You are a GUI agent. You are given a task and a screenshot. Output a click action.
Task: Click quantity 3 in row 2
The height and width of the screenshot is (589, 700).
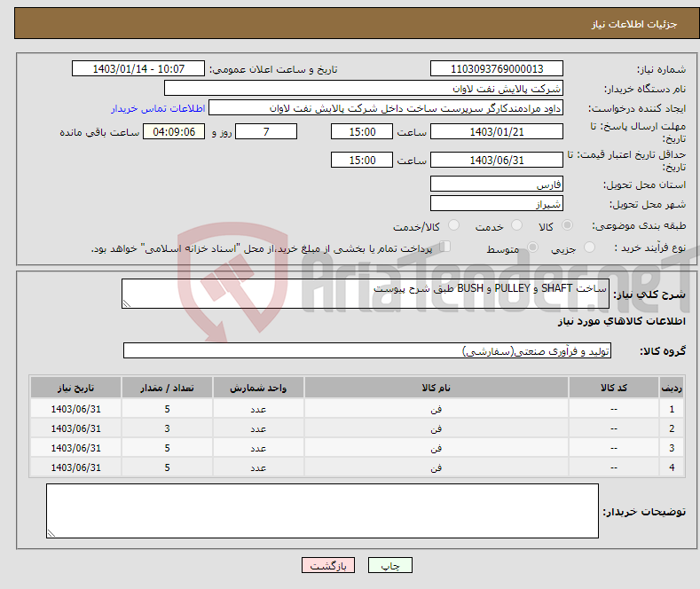(167, 428)
